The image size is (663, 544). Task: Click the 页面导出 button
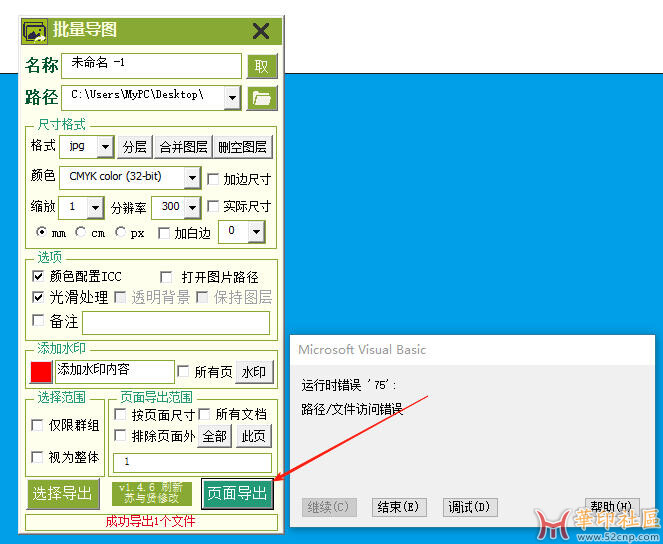coord(237,493)
